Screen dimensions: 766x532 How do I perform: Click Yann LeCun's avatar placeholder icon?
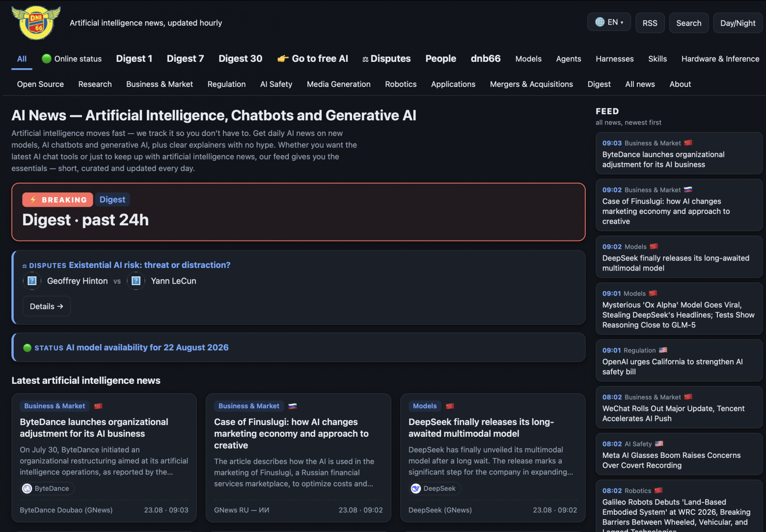136,281
